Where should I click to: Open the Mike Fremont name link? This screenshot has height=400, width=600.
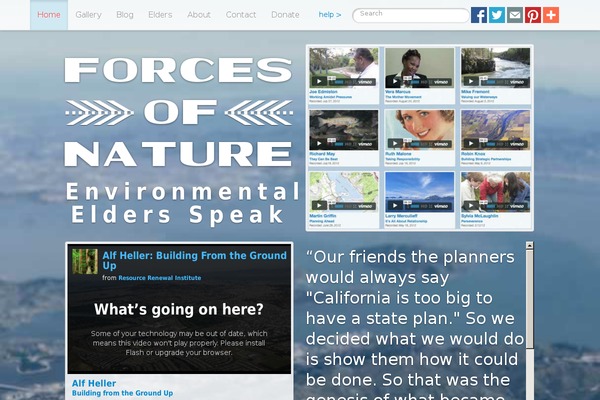(475, 92)
